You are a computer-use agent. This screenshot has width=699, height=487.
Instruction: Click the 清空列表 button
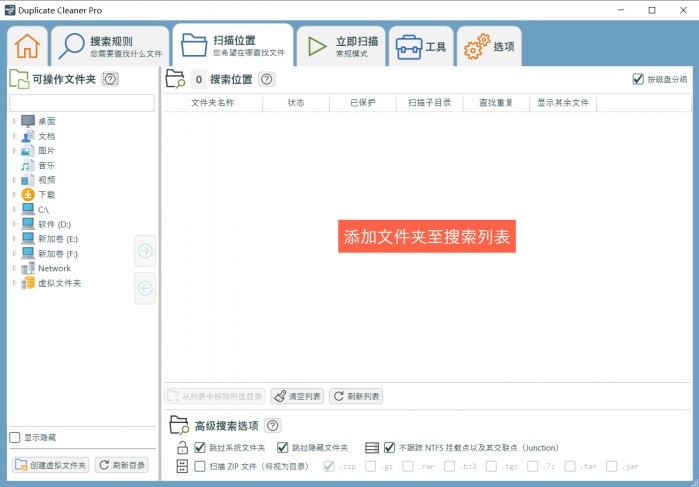point(297,396)
